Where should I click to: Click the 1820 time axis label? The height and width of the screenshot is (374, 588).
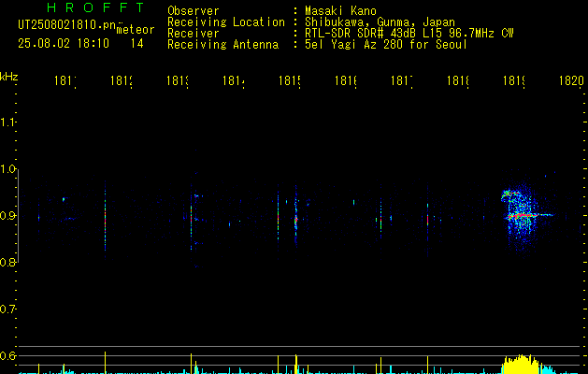(x=571, y=80)
